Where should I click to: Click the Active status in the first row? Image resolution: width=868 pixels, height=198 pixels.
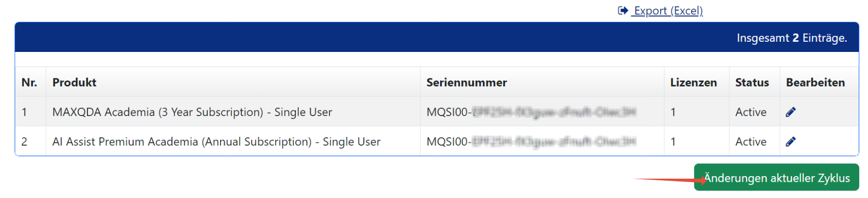[751, 112]
